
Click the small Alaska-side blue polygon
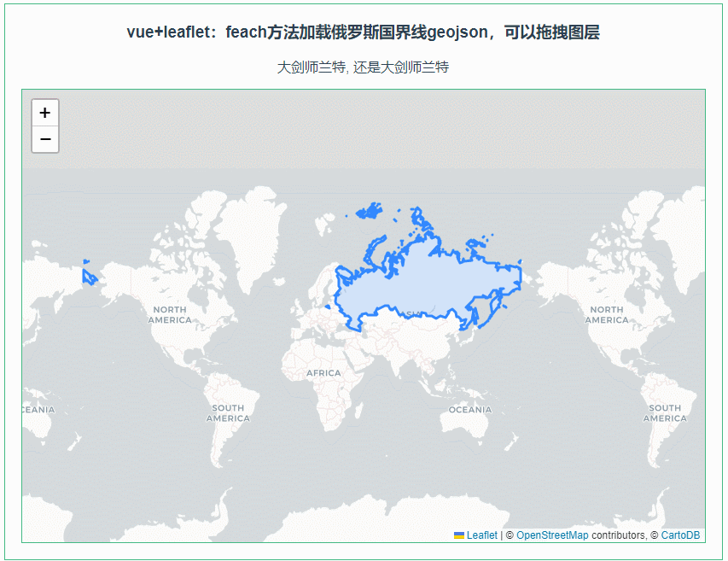click(x=89, y=277)
